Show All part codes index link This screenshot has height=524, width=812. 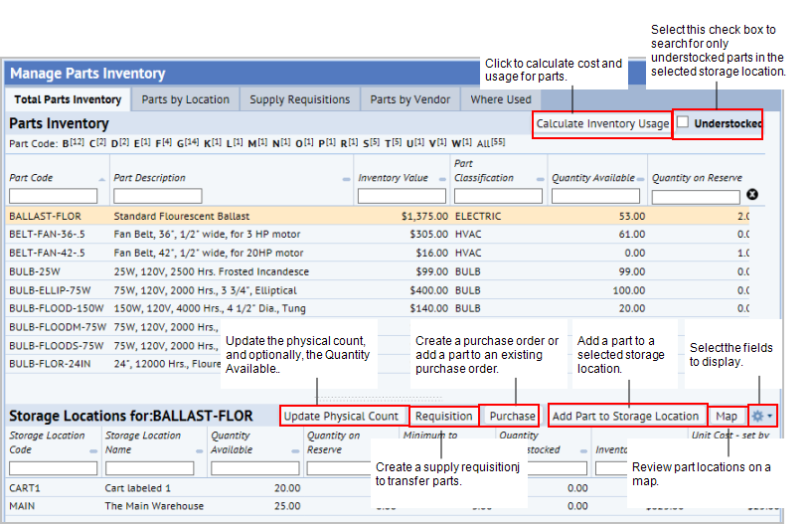click(490, 143)
